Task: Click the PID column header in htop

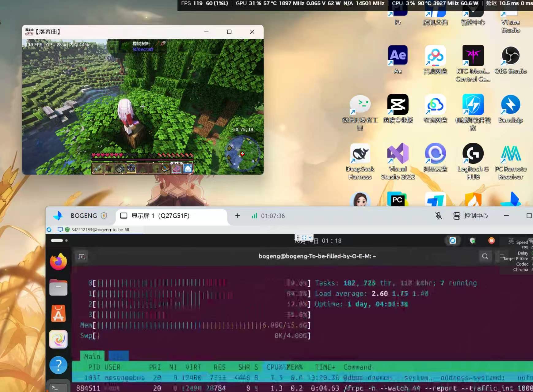Action: [x=94, y=367]
